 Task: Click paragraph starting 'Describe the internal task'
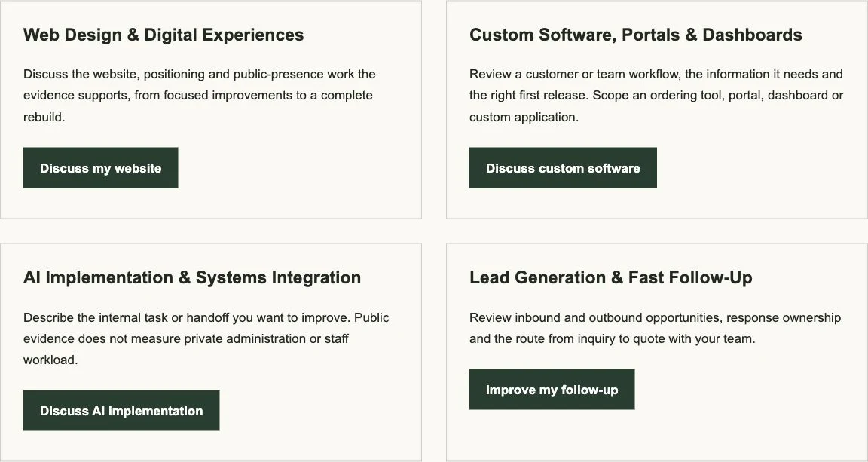click(x=206, y=338)
